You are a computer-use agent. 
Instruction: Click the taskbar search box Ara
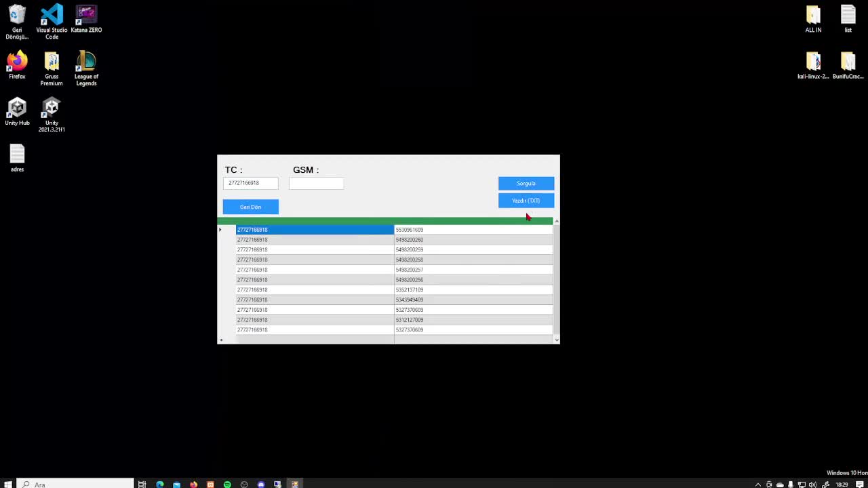tap(75, 484)
